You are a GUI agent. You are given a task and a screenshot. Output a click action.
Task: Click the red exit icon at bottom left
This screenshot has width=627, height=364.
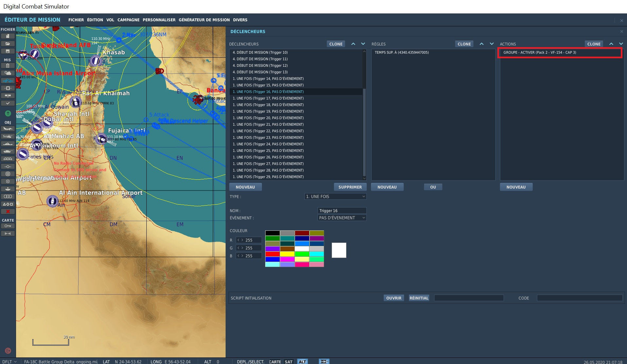pyautogui.click(x=8, y=351)
